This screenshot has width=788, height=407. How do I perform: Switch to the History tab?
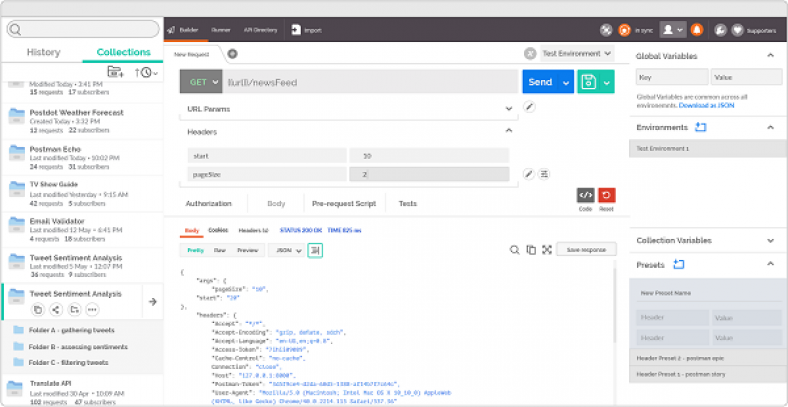pos(43,52)
